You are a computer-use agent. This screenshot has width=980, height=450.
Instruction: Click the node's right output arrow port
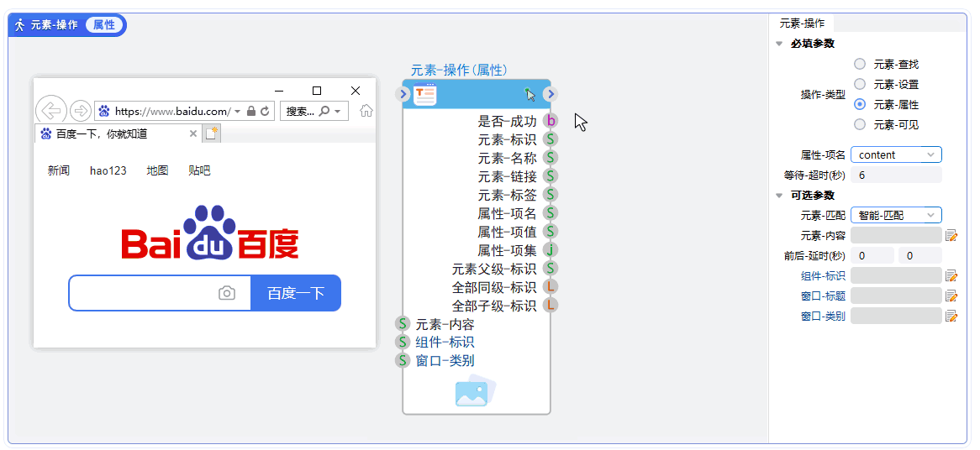[550, 94]
